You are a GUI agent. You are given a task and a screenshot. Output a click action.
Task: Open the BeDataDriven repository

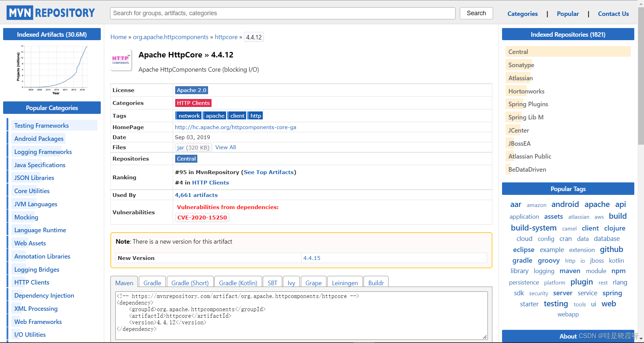527,169
